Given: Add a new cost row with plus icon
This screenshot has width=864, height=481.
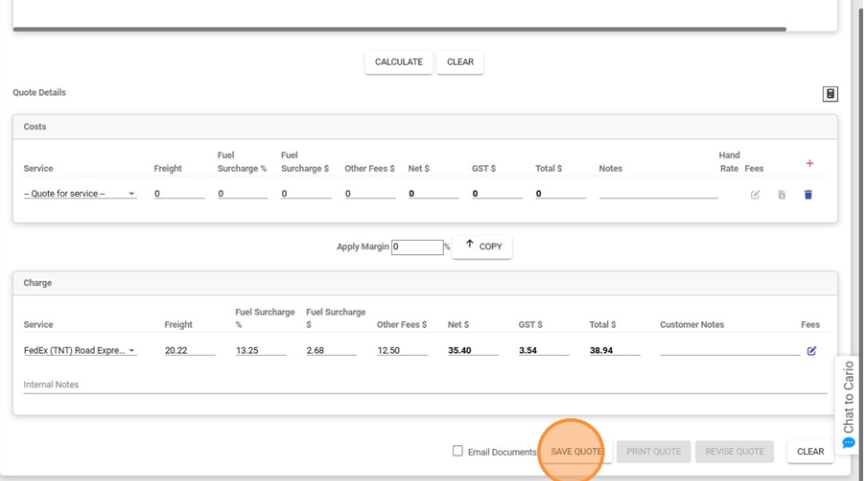Looking at the screenshot, I should [809, 163].
